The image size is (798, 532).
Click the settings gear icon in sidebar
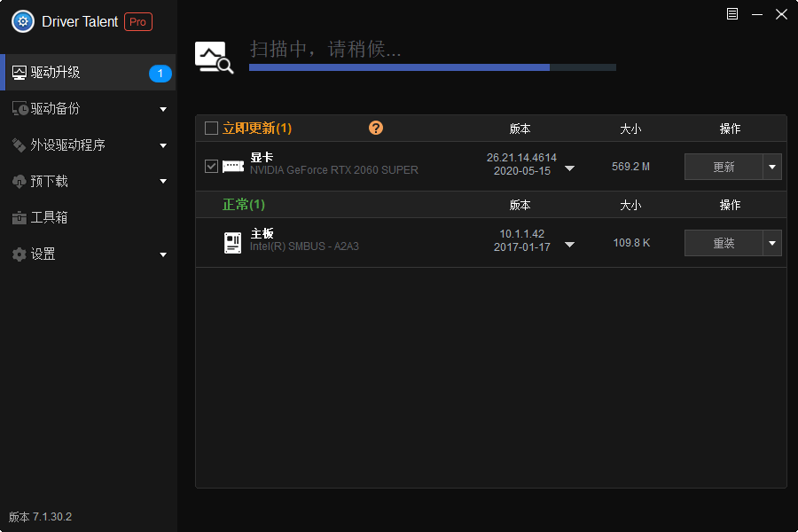19,254
